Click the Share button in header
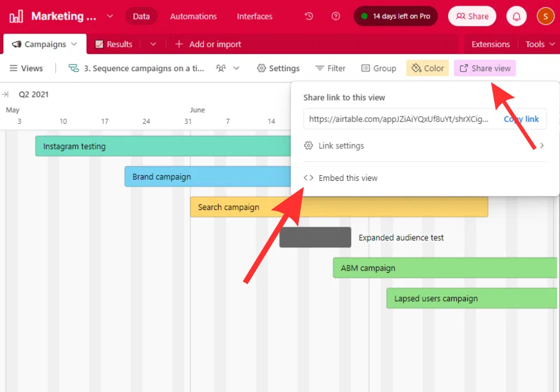The height and width of the screenshot is (392, 560). [x=472, y=16]
